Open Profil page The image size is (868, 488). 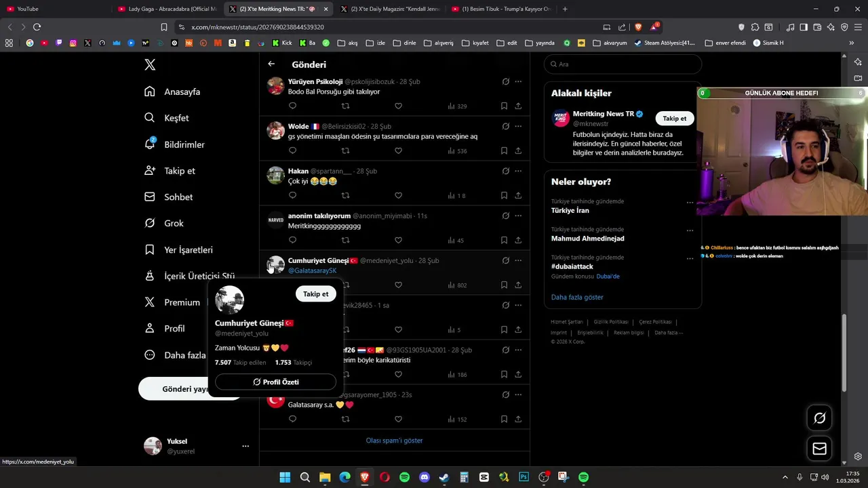pyautogui.click(x=164, y=328)
